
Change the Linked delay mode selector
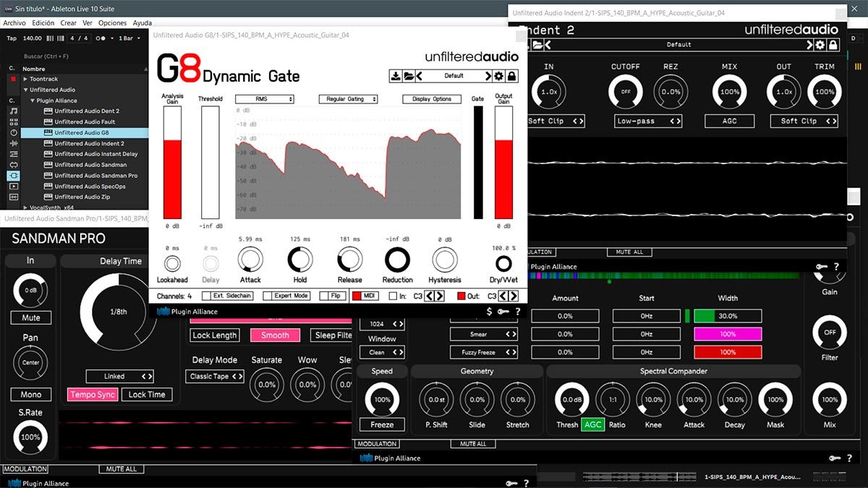click(119, 377)
